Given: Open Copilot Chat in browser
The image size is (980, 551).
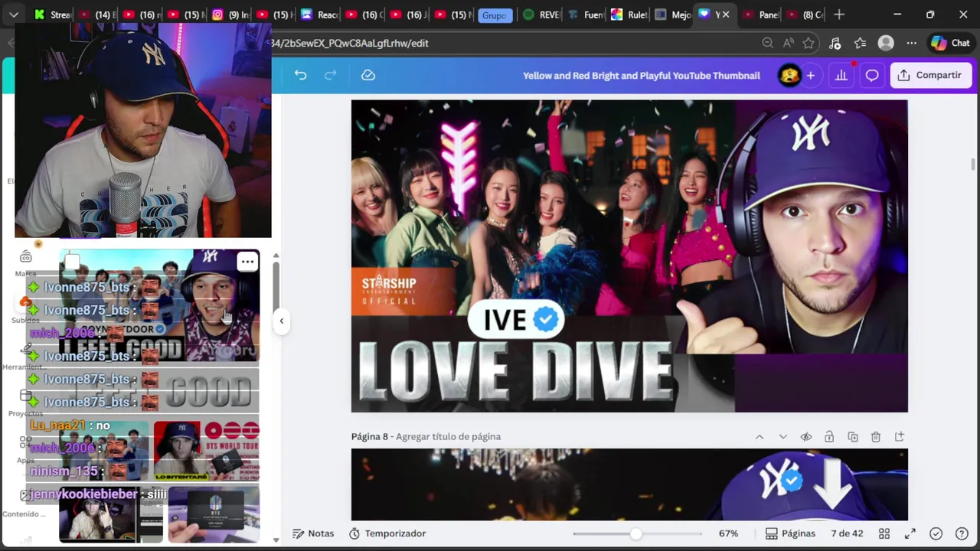Looking at the screenshot, I should pos(950,44).
